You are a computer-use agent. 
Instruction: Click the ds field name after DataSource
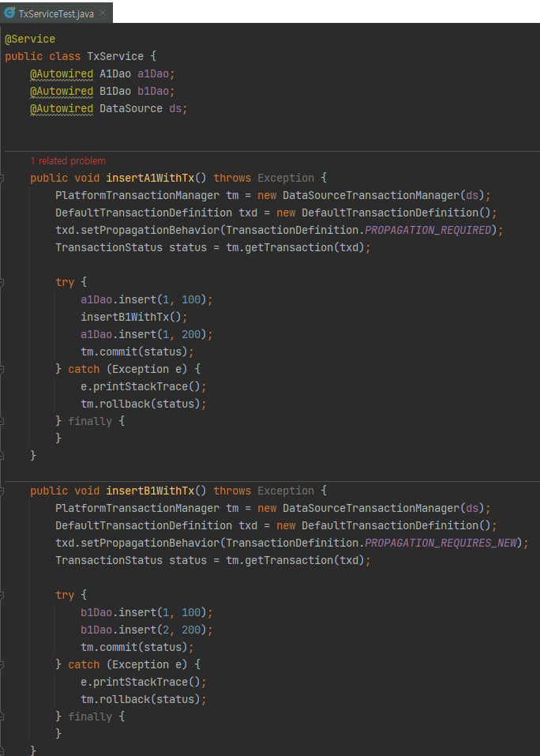pyautogui.click(x=175, y=108)
